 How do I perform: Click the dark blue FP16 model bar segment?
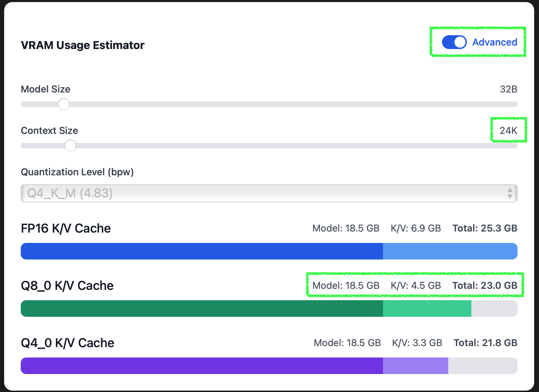(x=202, y=251)
